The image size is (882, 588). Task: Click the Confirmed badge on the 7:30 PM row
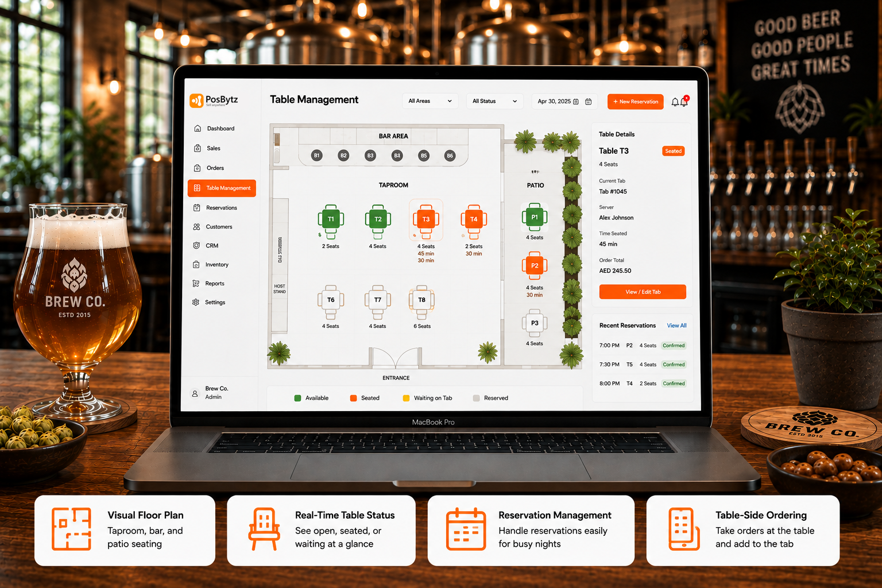pos(674,365)
